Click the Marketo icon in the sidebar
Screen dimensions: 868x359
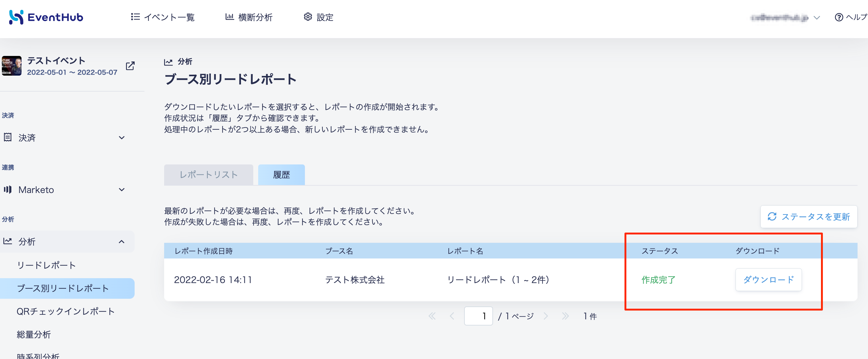pyautogui.click(x=7, y=189)
